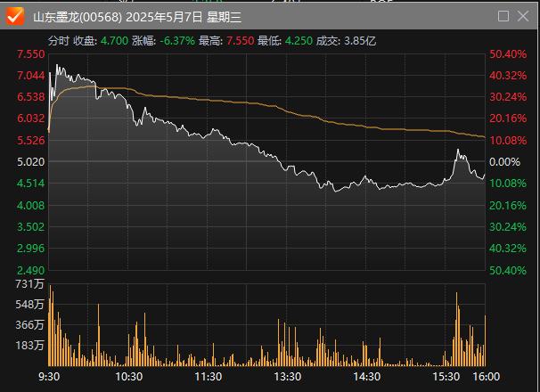This screenshot has height=392, width=540.
Task: Click the 6.032 price axis label
Action: pos(31,118)
